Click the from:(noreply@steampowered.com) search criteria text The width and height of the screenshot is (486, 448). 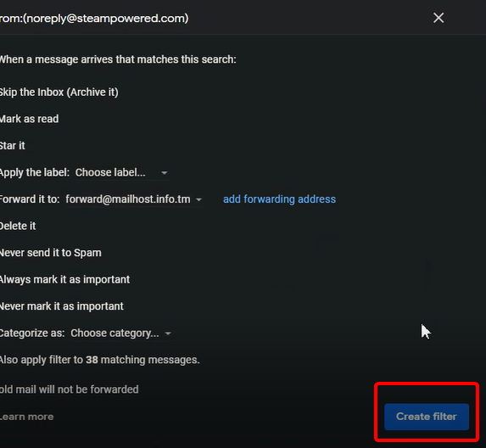coord(94,19)
